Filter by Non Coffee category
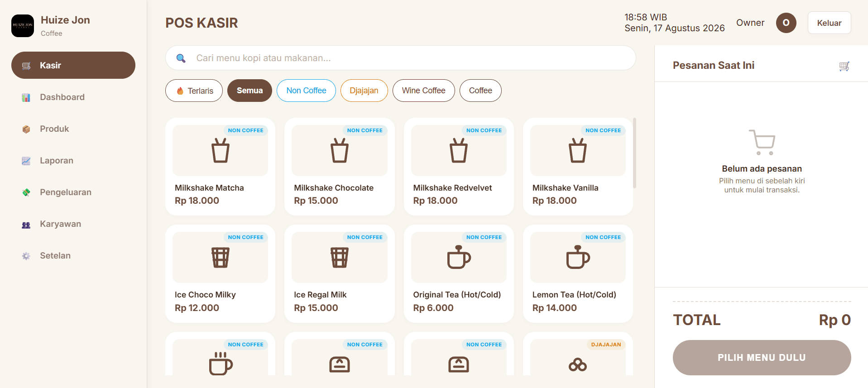 (306, 91)
